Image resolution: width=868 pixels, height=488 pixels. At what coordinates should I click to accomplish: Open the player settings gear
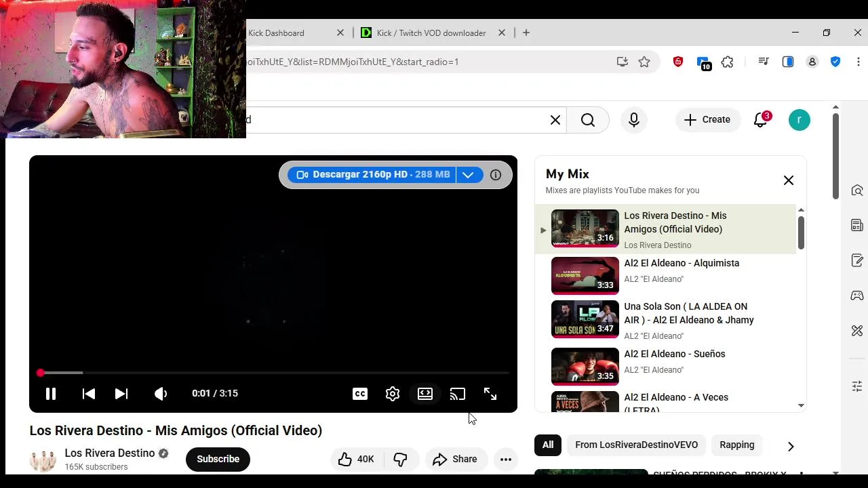click(x=393, y=394)
